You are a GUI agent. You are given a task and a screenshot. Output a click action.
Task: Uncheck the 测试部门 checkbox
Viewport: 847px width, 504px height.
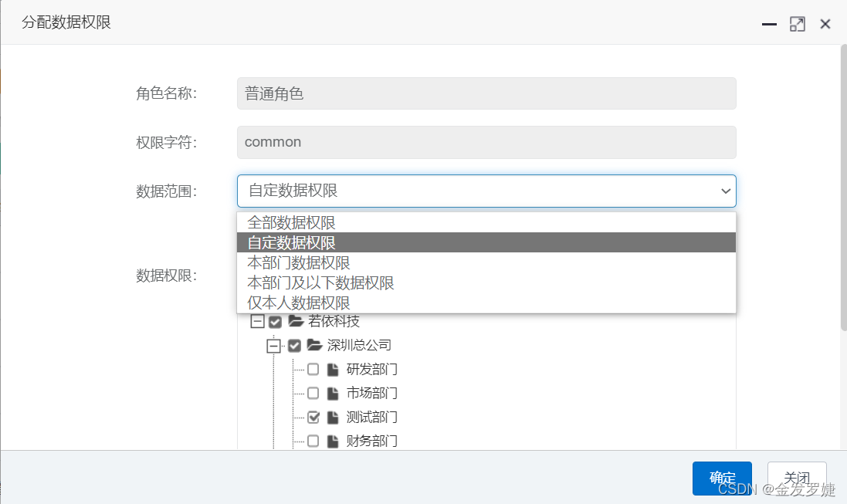tap(313, 417)
